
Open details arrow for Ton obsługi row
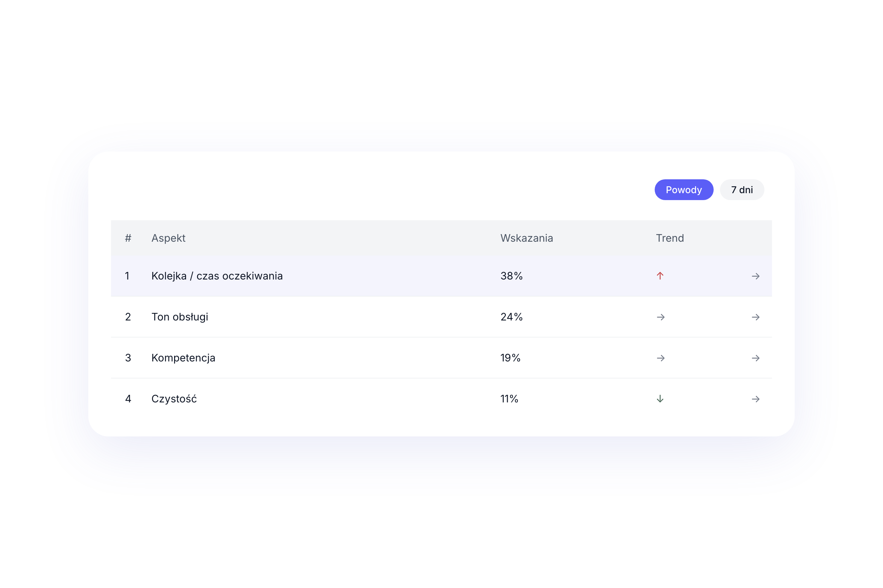click(x=755, y=317)
